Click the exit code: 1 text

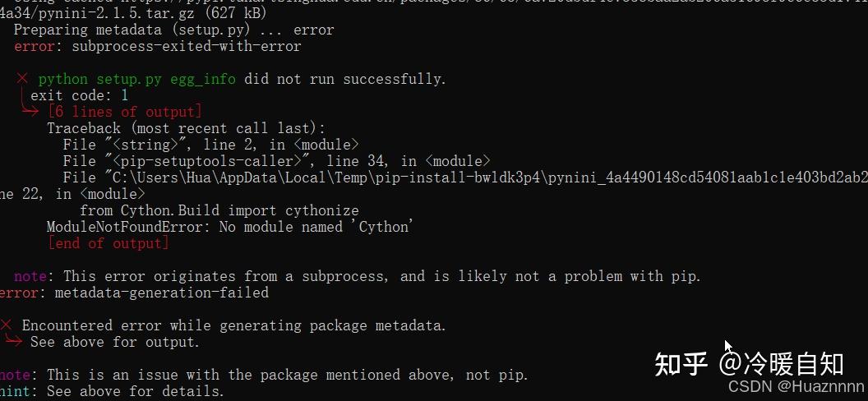coord(79,95)
